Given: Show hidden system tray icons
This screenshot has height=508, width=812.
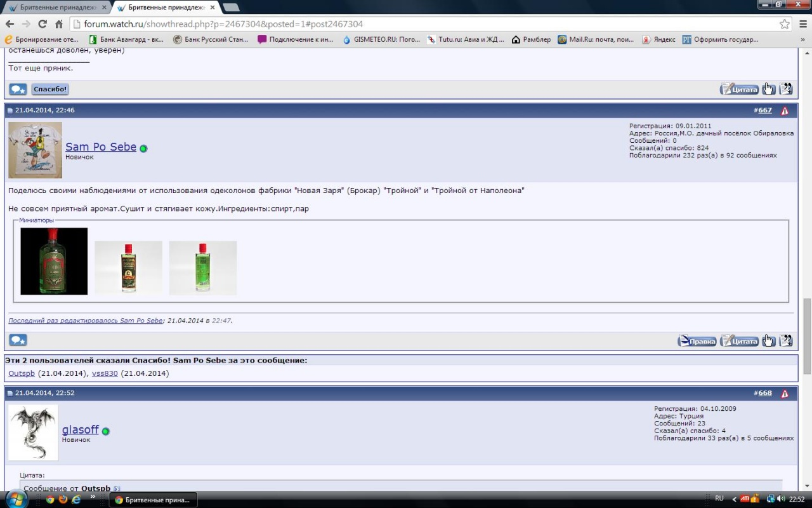Looking at the screenshot, I should 734,499.
